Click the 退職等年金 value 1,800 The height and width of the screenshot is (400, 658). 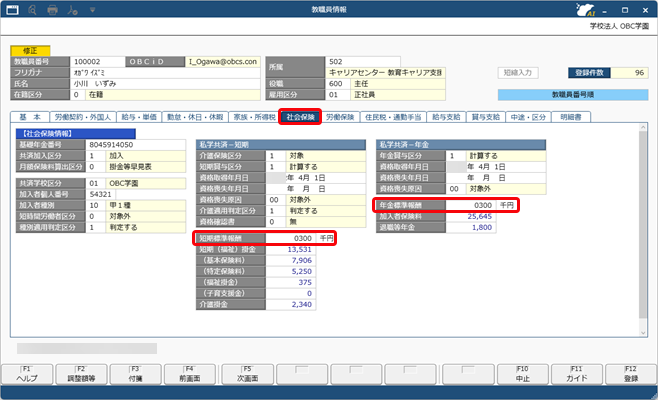(471, 227)
